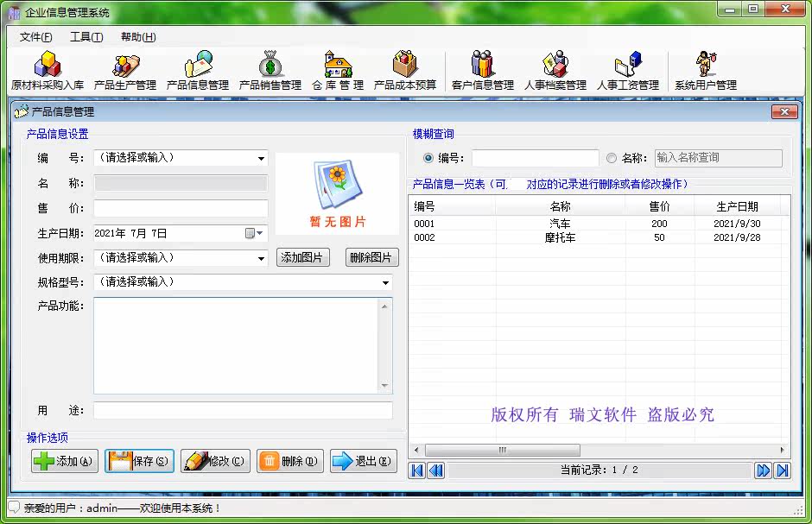
Task: Focus the 用途 input field
Action: click(x=243, y=411)
